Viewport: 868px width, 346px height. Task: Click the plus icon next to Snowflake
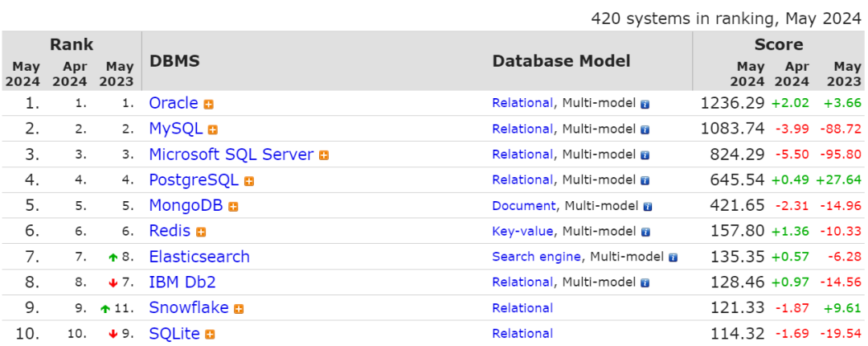tap(239, 309)
